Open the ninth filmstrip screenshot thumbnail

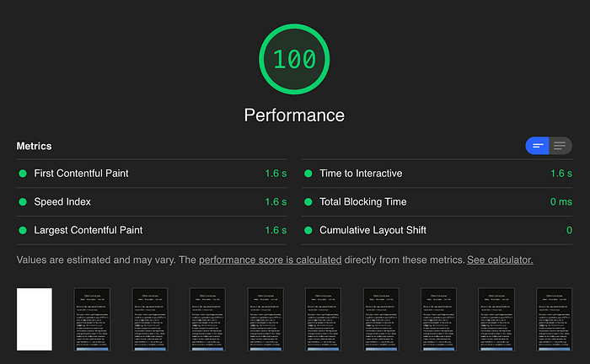[496, 319]
